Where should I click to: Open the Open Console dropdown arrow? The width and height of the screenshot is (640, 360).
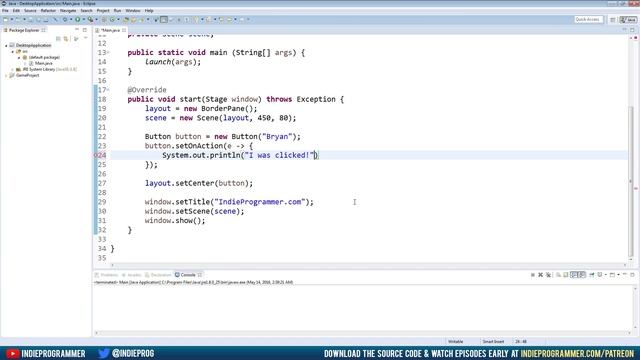click(618, 275)
